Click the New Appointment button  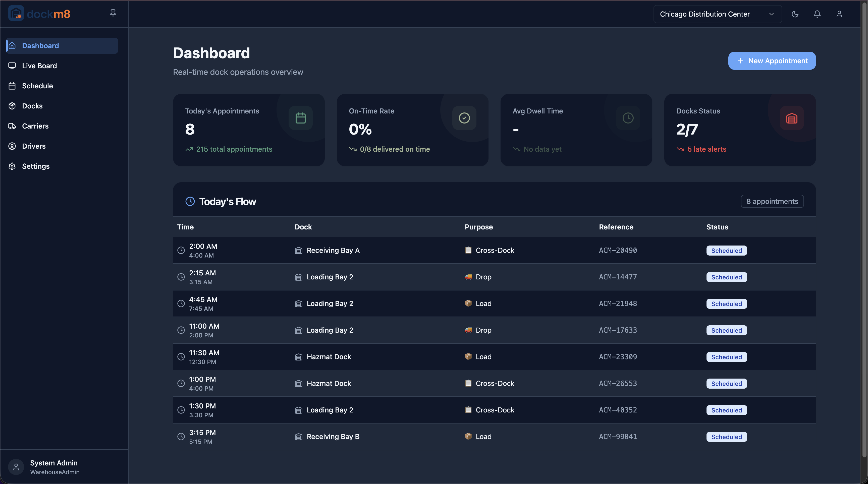[772, 61]
